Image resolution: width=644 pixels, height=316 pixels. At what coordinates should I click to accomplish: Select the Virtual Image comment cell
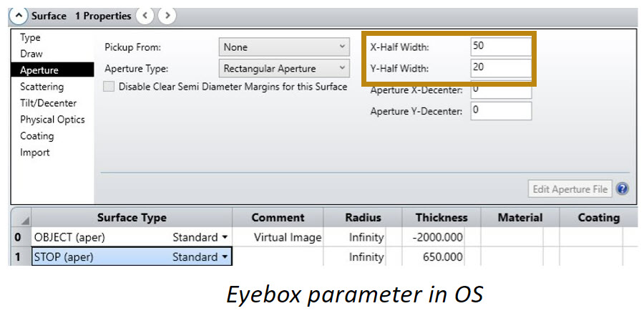[x=278, y=237]
